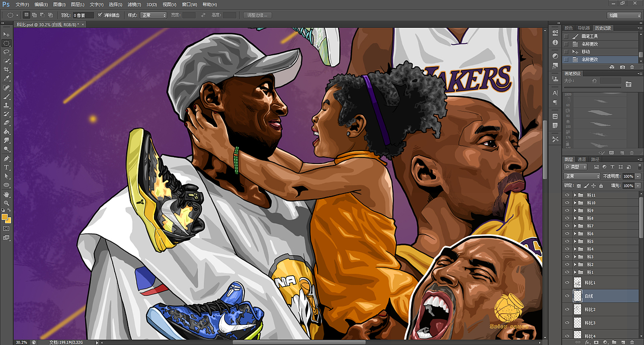Create new snapshot with the camera icon
This screenshot has width=644, height=345.
click(622, 67)
